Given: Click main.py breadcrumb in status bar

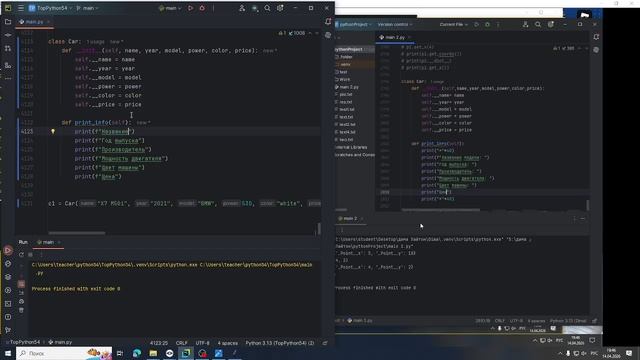Looking at the screenshot, I should pos(60,342).
